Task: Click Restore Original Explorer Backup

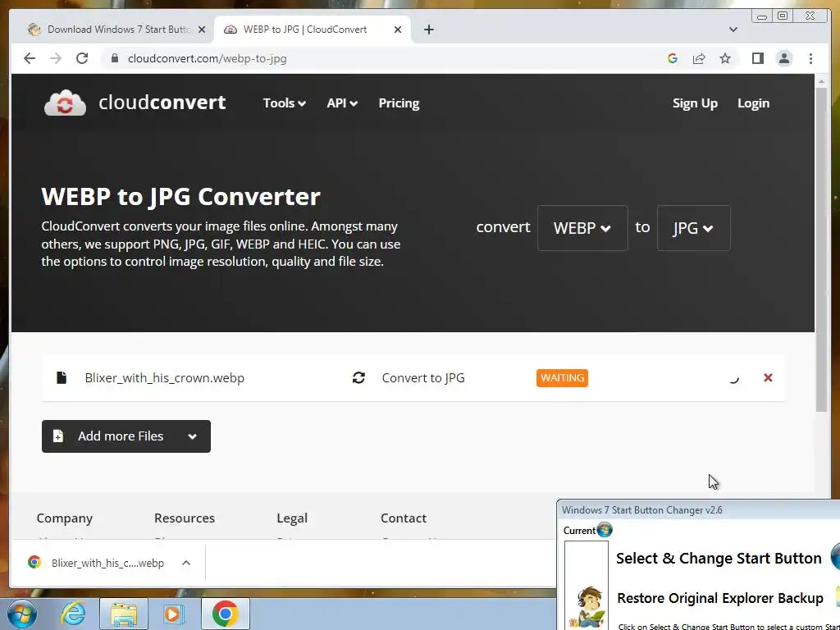Action: click(720, 598)
